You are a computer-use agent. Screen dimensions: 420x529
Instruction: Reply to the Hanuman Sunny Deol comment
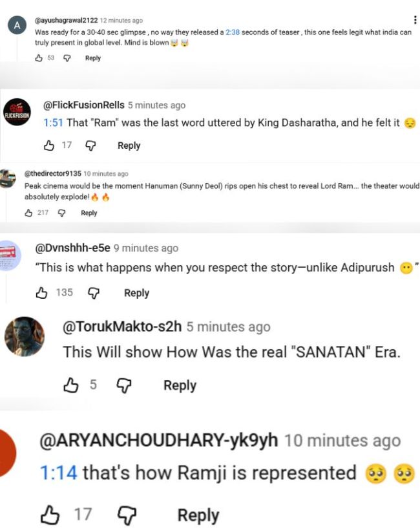[x=89, y=213]
